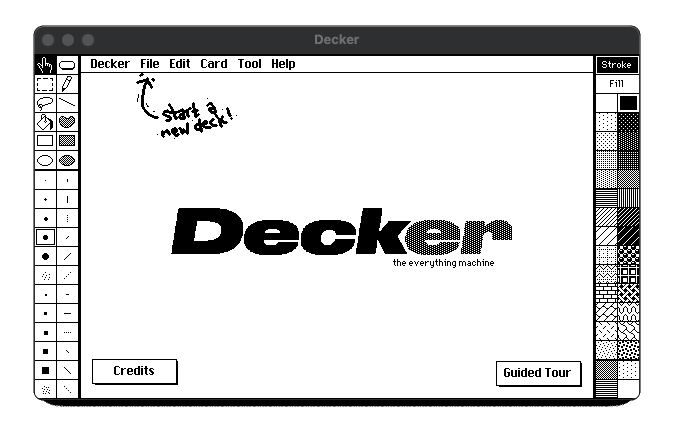
Task: Choose the dotted horizontal line brush
Action: pos(67,332)
